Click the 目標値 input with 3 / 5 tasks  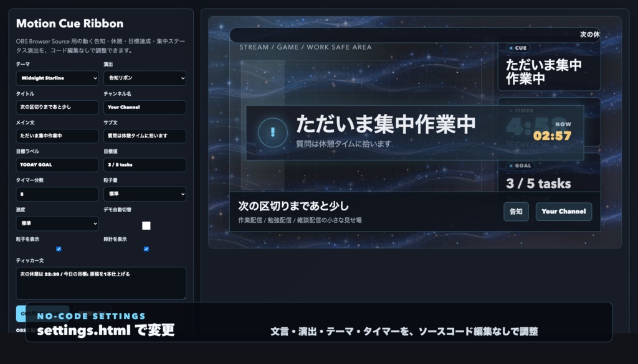[145, 165]
